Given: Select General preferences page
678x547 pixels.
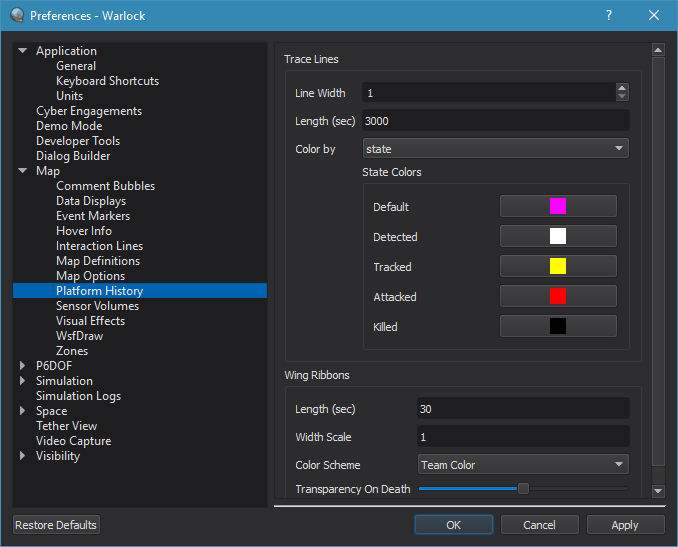Looking at the screenshot, I should pyautogui.click(x=76, y=66).
